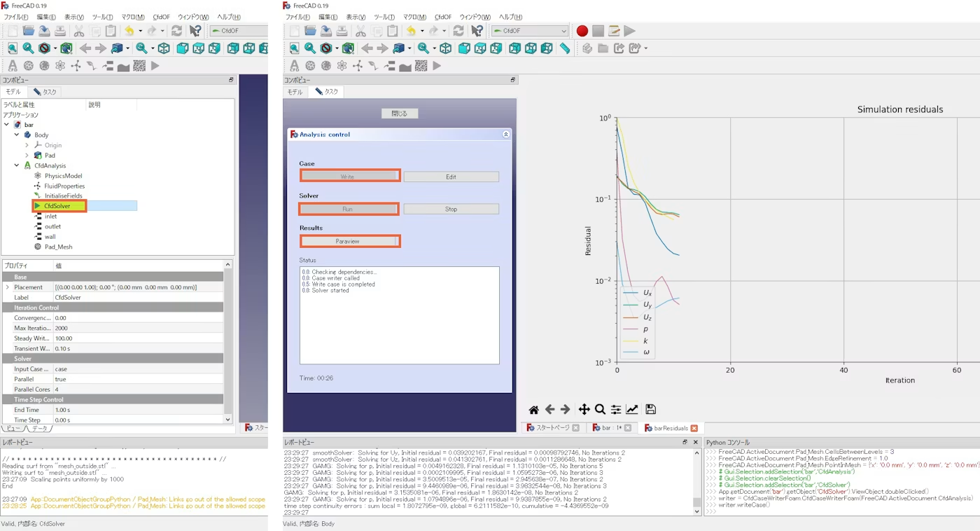Close the barResiduals tab
The height and width of the screenshot is (531, 980).
[694, 428]
